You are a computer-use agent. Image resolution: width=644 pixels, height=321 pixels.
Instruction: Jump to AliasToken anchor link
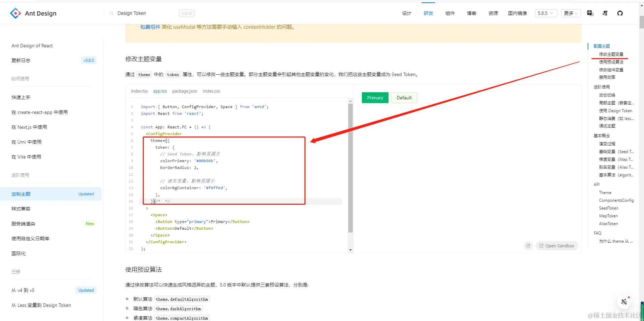click(x=609, y=224)
